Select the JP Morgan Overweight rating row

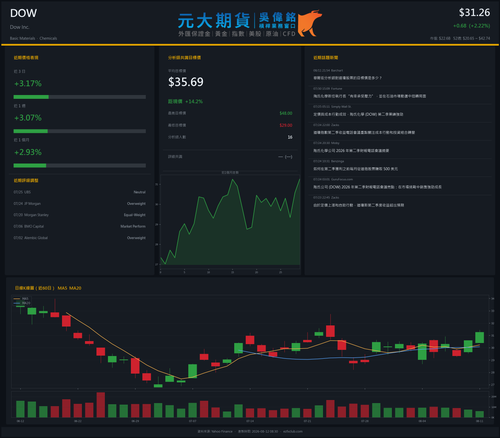click(x=80, y=203)
